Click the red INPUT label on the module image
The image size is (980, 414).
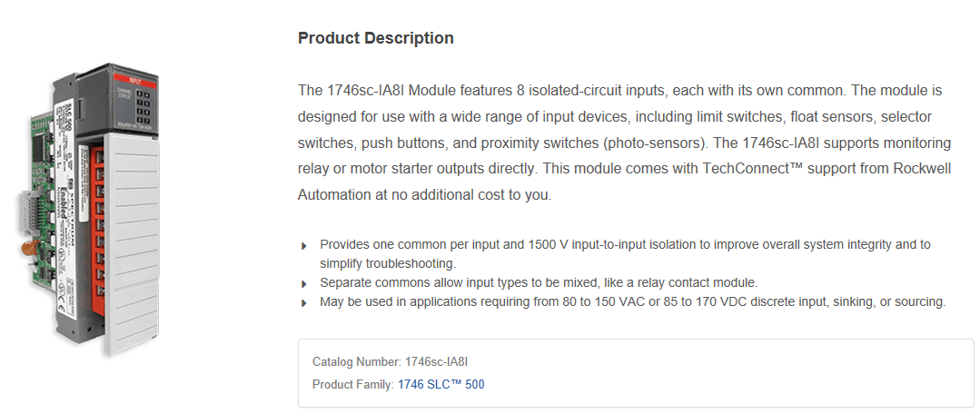tap(135, 80)
